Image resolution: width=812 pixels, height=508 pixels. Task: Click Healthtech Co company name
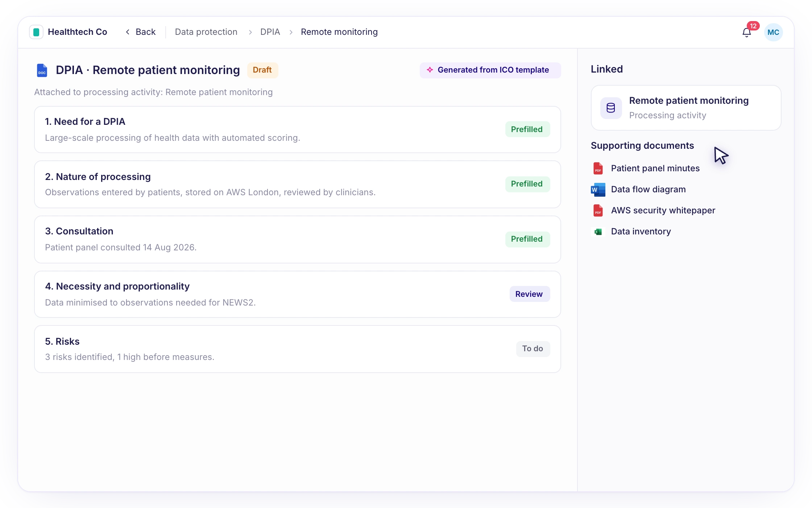click(78, 32)
